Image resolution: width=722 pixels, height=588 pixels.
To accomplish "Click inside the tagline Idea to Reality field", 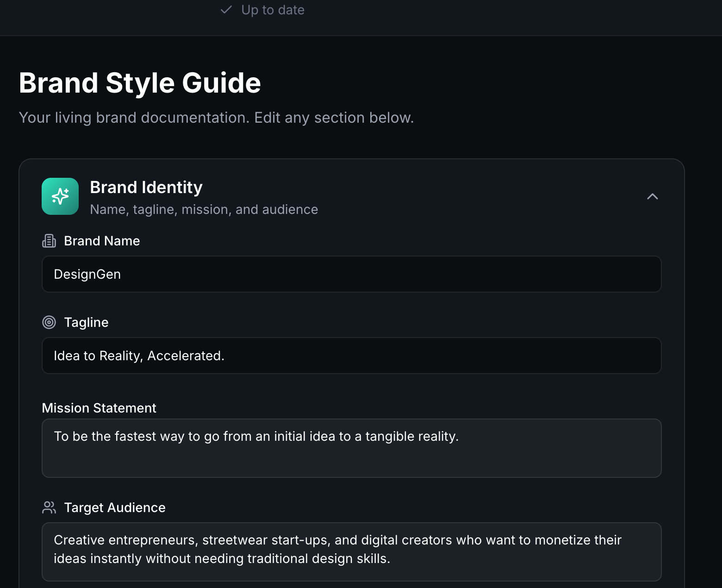I will point(351,356).
